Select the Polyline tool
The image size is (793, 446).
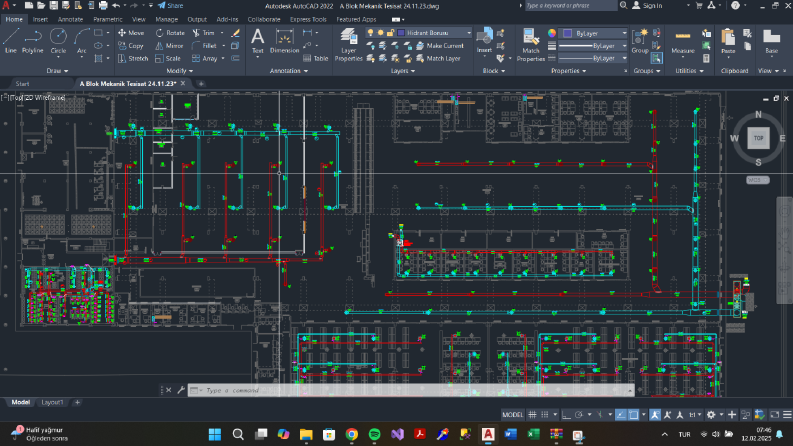[32, 41]
